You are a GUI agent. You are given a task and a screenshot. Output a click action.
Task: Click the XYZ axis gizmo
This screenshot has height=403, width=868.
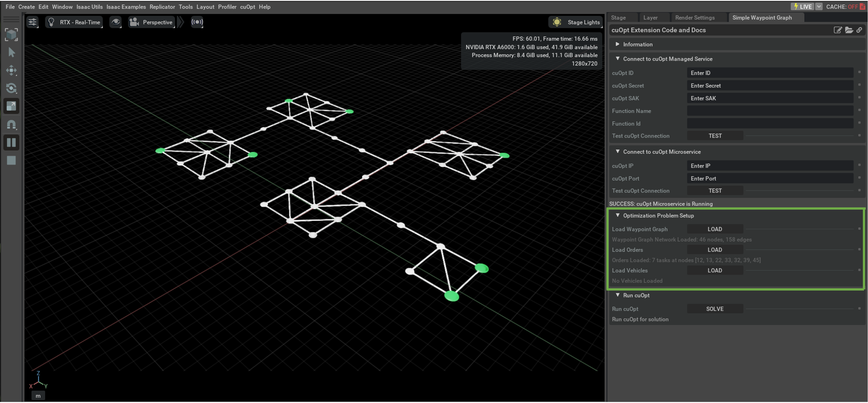click(x=38, y=380)
